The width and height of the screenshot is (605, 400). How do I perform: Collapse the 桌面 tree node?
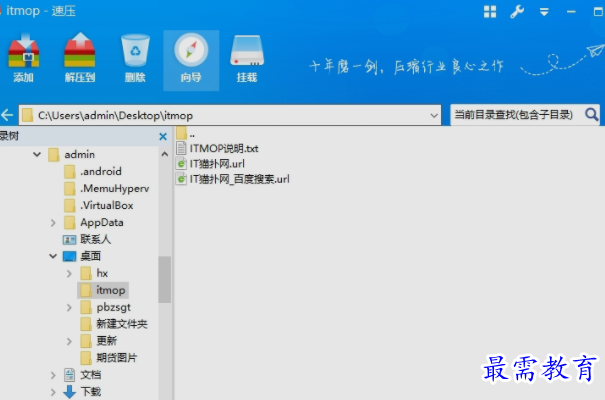[53, 256]
